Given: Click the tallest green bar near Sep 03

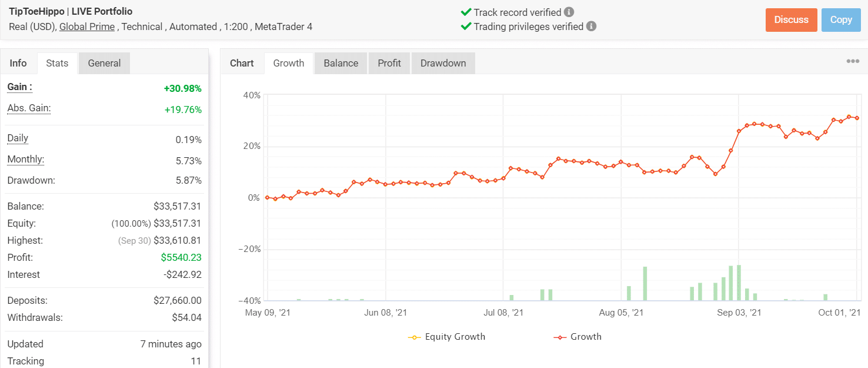Looking at the screenshot, I should tap(739, 283).
